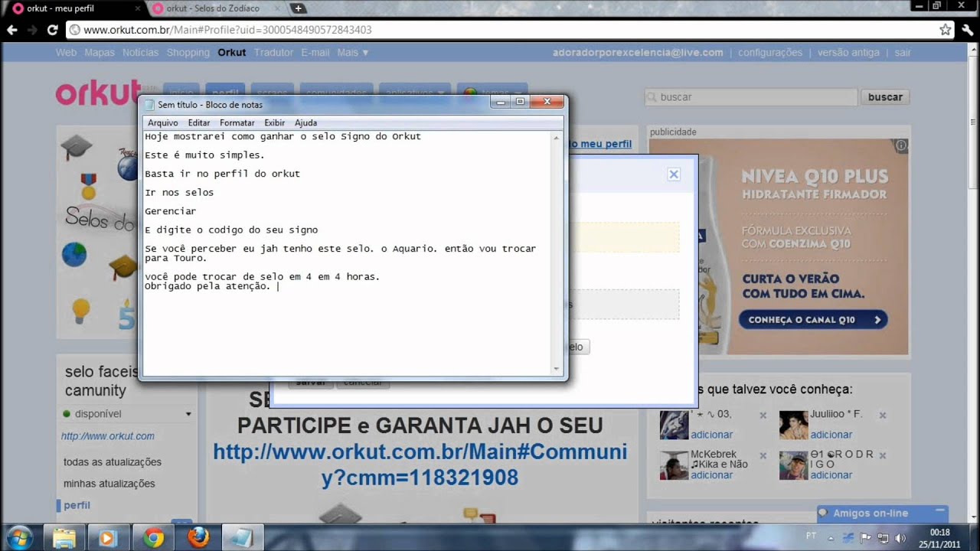Open the Tradutor link in Google bar
This screenshot has width=980, height=551.
click(x=273, y=53)
